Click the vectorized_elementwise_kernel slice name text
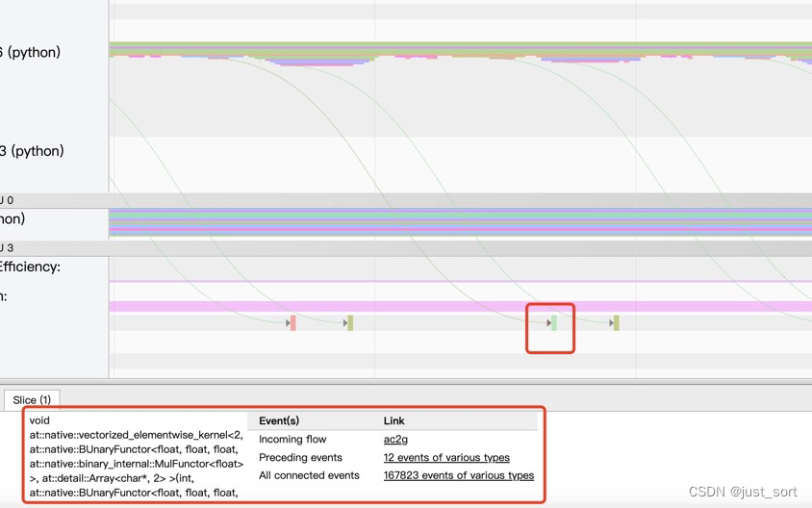This screenshot has height=508, width=812. click(x=137, y=456)
